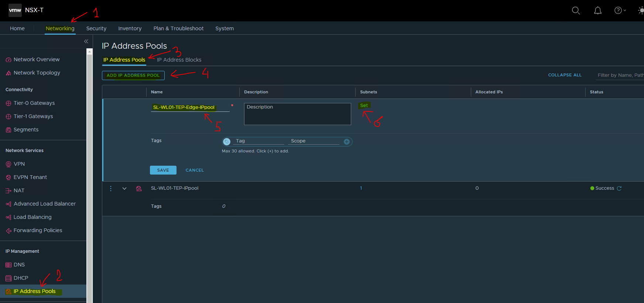Click the sidebar scrollbar up arrow
Image resolution: width=644 pixels, height=303 pixels.
click(x=90, y=52)
